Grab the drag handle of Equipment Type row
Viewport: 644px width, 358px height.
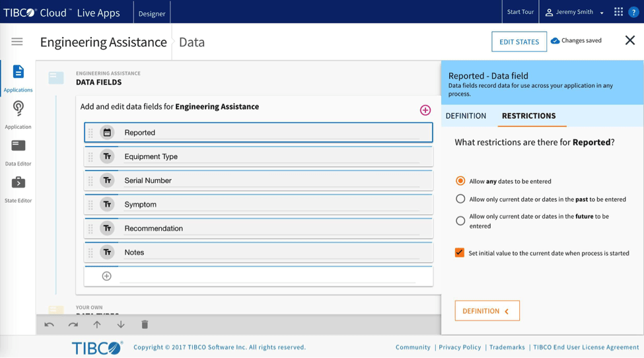point(90,157)
